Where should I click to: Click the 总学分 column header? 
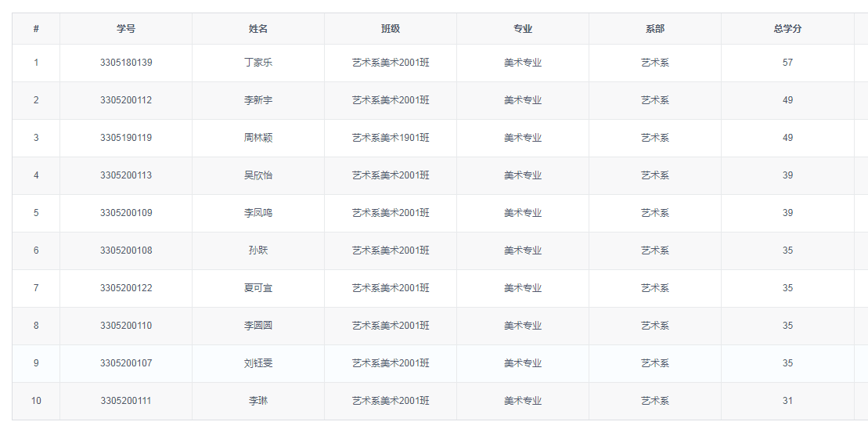(787, 29)
